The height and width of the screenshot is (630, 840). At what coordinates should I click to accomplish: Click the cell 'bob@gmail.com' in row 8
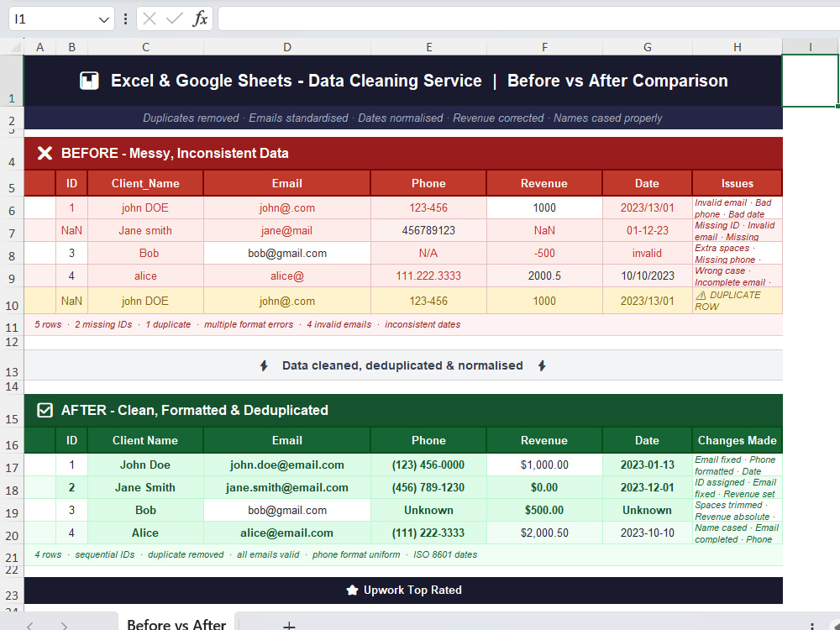click(x=287, y=253)
